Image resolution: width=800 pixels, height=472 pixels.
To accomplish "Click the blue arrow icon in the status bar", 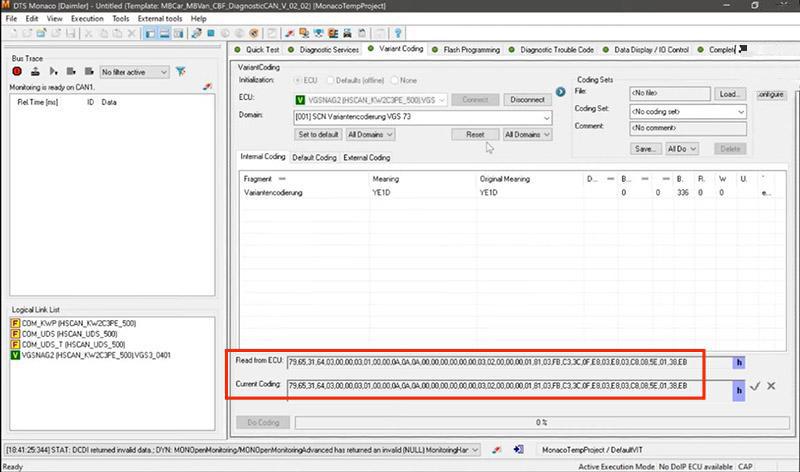I will pyautogui.click(x=518, y=450).
